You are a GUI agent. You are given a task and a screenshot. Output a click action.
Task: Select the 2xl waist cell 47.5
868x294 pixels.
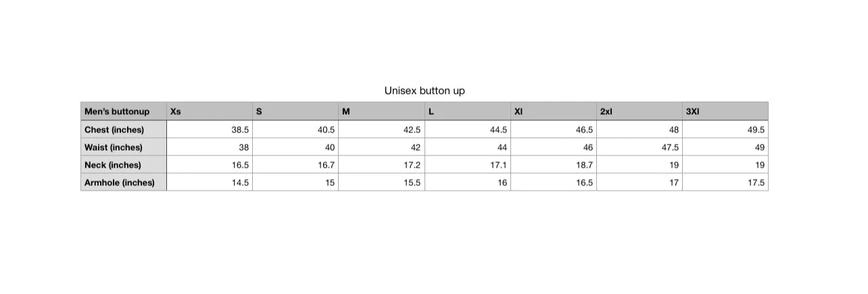click(640, 147)
